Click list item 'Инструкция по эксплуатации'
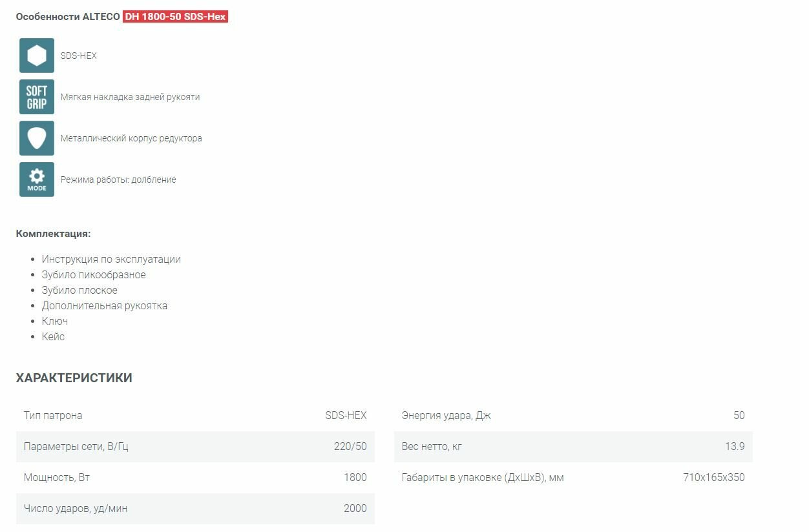The image size is (809, 532). 111,260
